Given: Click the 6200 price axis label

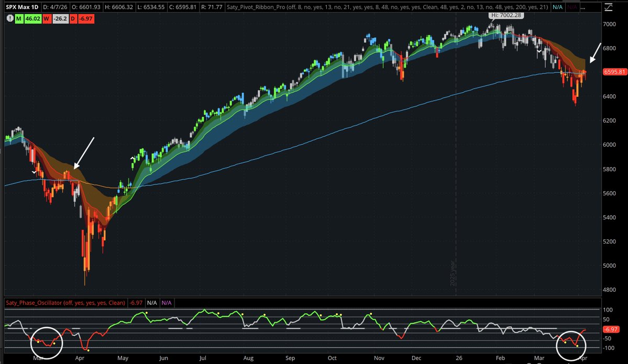Looking at the screenshot, I should click(x=609, y=120).
